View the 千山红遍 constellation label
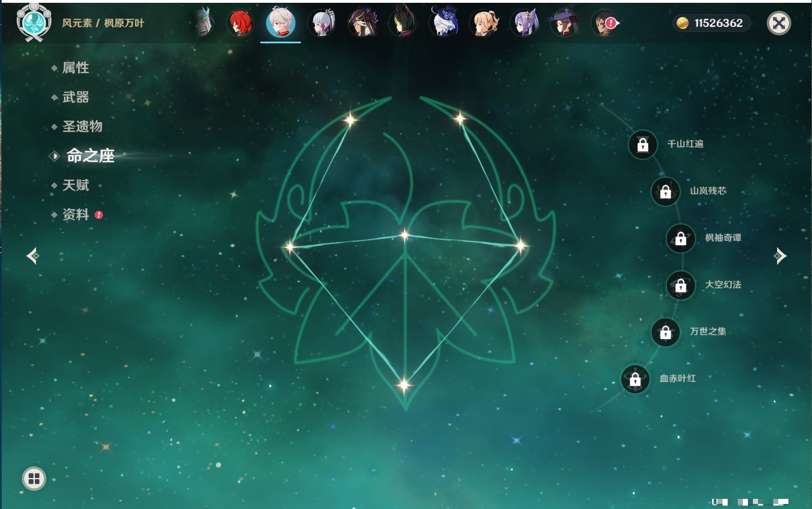Image resolution: width=812 pixels, height=509 pixels. [x=685, y=144]
